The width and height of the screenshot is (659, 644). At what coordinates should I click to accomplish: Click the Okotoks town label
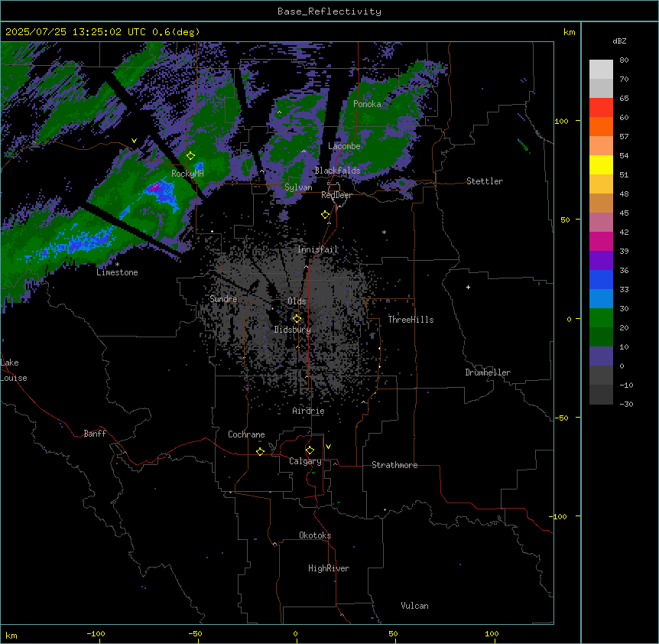tap(315, 535)
